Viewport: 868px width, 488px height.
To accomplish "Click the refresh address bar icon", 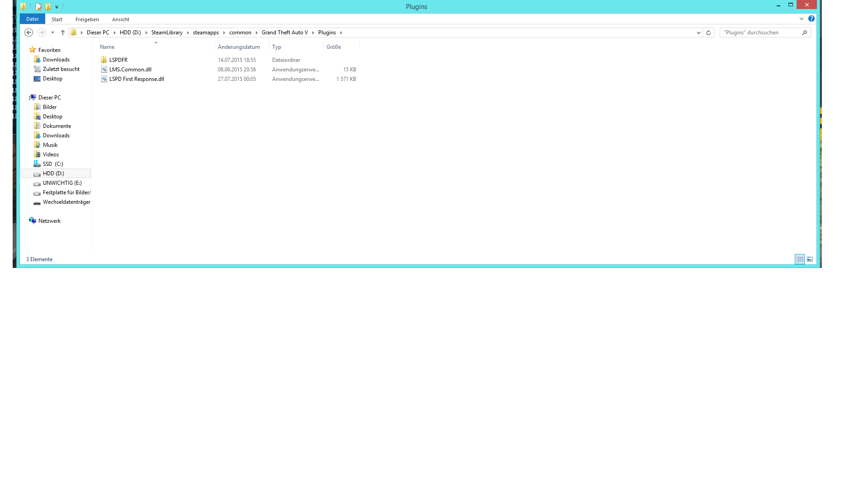I will 708,33.
